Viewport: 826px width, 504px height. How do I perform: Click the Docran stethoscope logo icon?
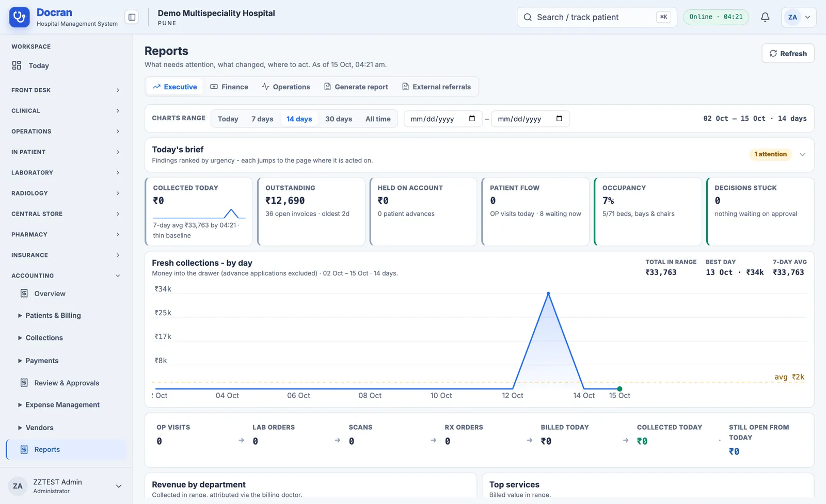[20, 18]
